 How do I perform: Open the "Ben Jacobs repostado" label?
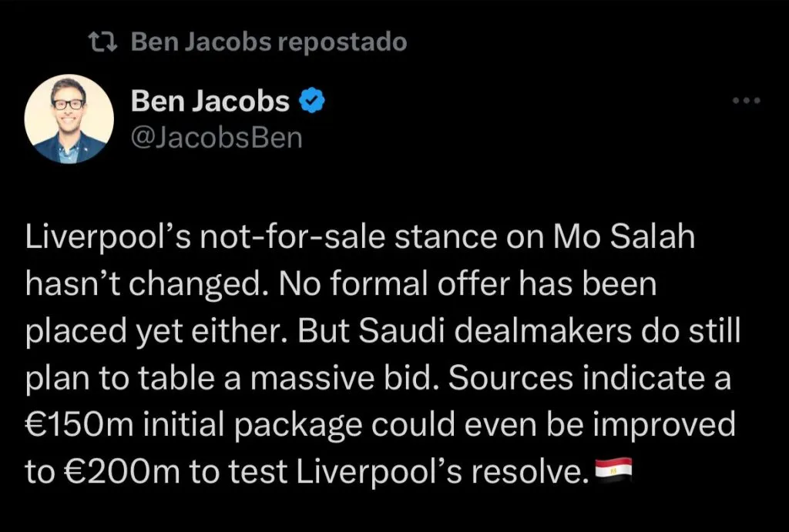pos(268,42)
